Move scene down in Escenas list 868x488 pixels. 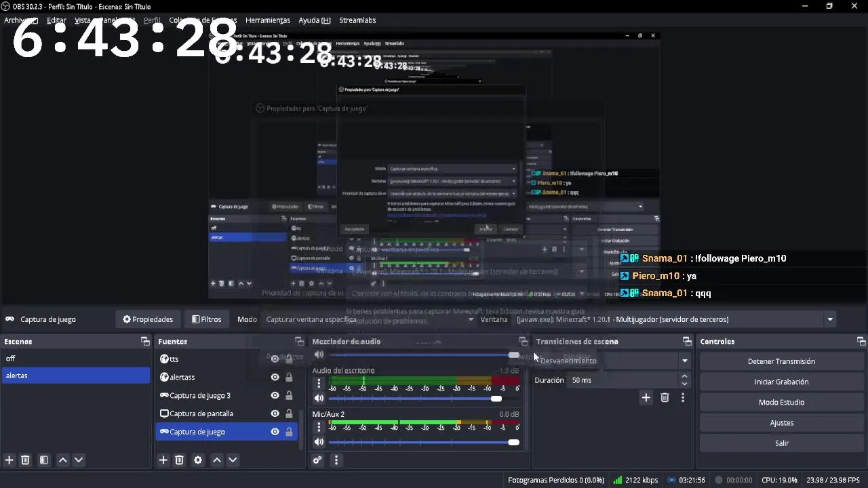point(79,460)
